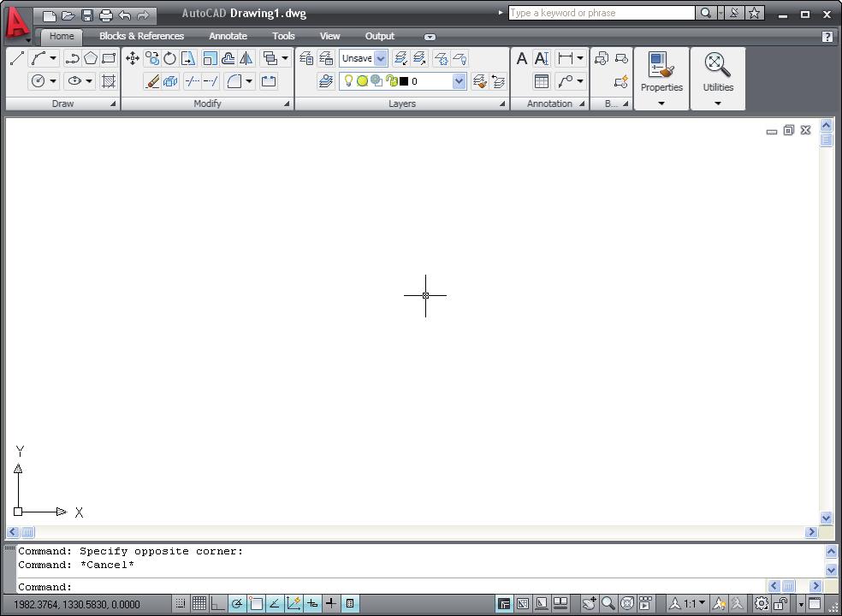Activate the Move tool
Image resolution: width=842 pixels, height=616 pixels.
[133, 58]
